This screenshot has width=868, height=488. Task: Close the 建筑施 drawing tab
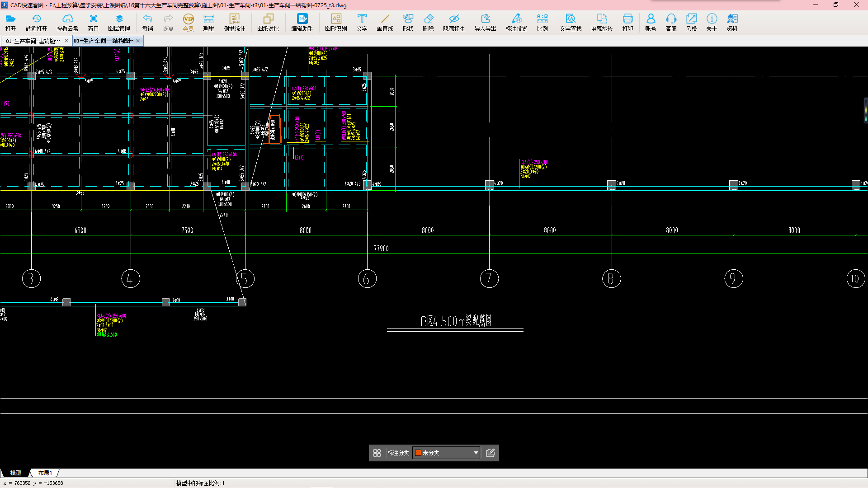66,41
